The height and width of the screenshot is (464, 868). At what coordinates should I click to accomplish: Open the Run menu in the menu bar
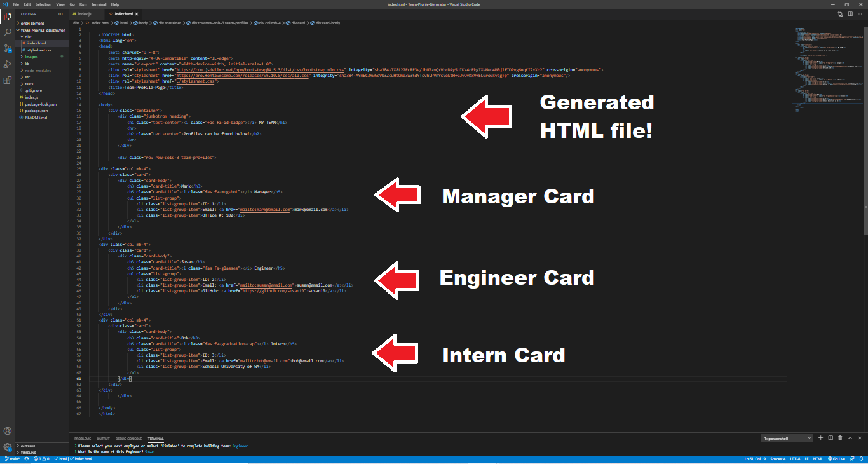tap(83, 3)
